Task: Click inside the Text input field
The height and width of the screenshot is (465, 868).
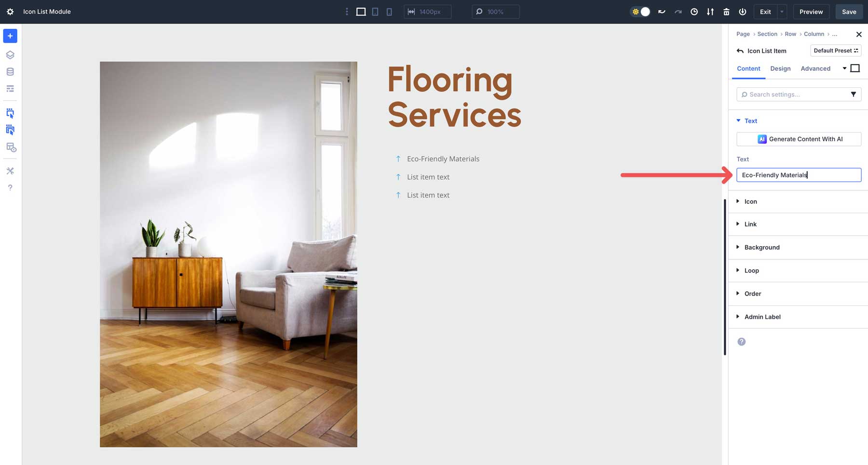Action: click(x=799, y=175)
